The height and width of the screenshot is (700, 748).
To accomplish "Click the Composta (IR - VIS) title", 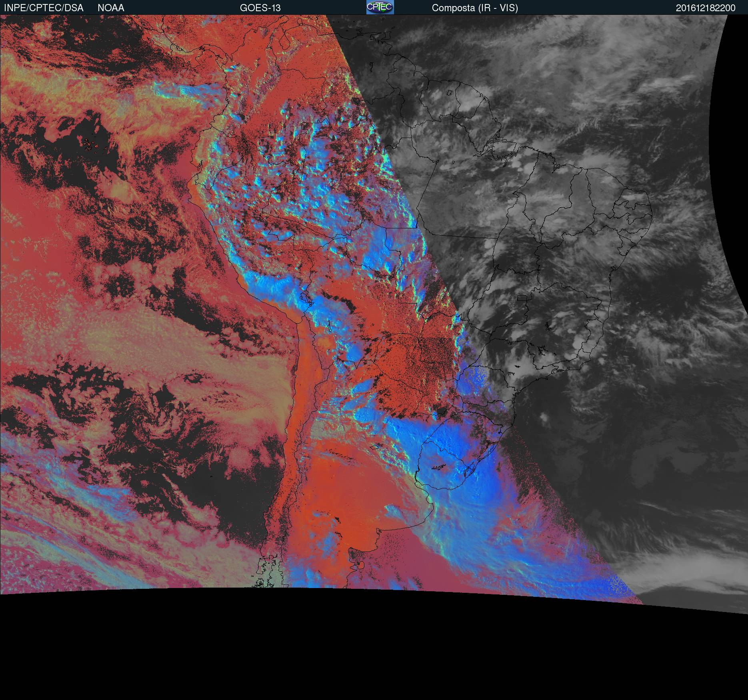I will [x=475, y=8].
